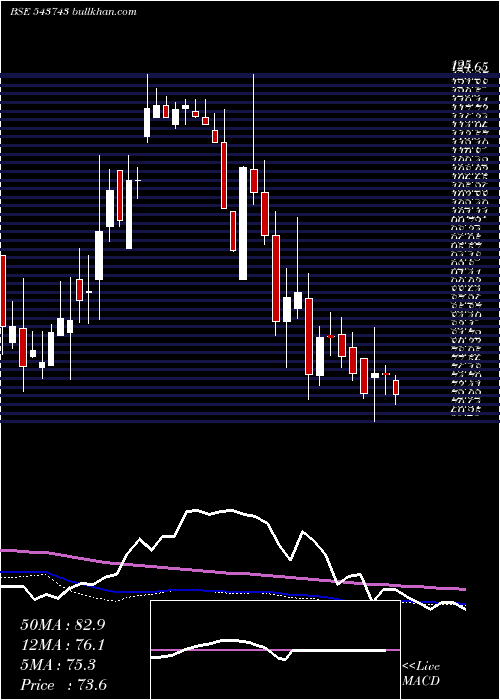Select the 12MA : 76.1 label
The width and height of the screenshot is (500, 700).
(x=62, y=645)
